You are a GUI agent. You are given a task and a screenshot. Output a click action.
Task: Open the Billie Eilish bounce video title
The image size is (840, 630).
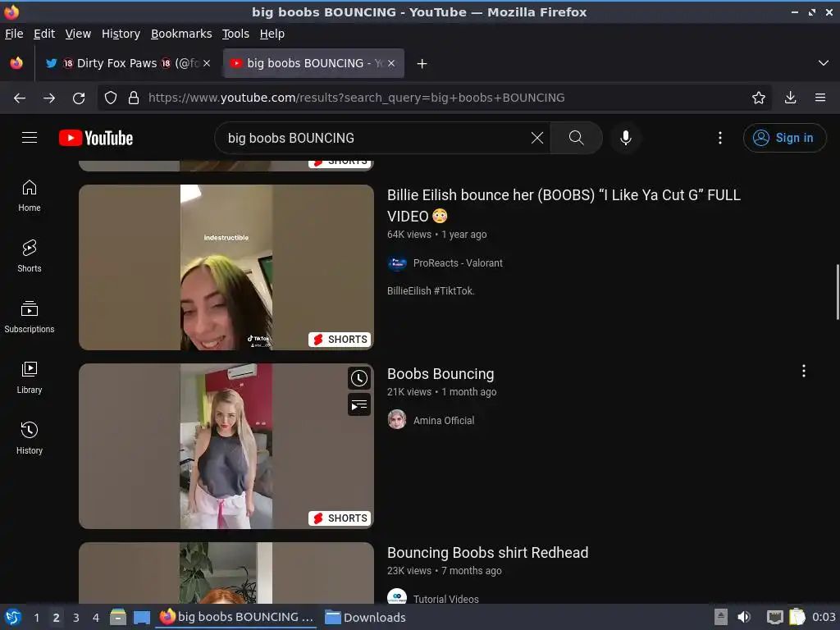[564, 205]
